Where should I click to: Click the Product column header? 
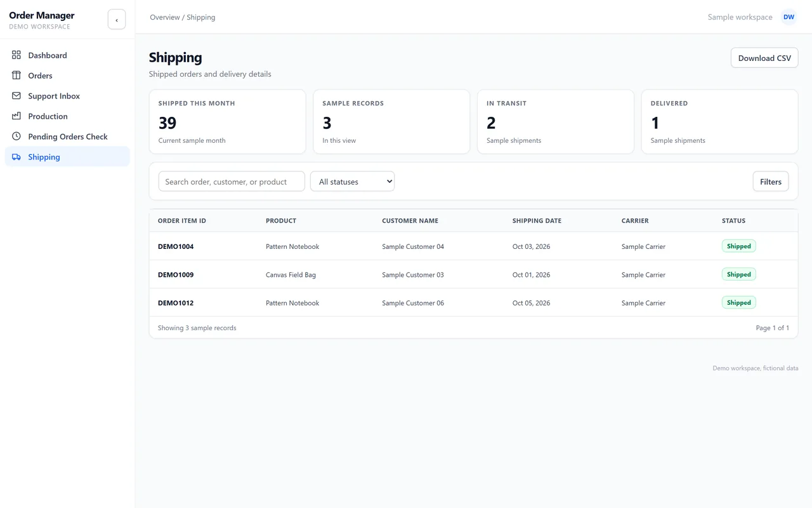(281, 221)
